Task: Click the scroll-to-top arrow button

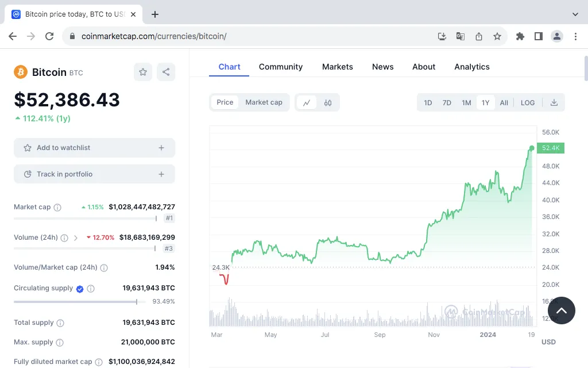Action: click(562, 310)
